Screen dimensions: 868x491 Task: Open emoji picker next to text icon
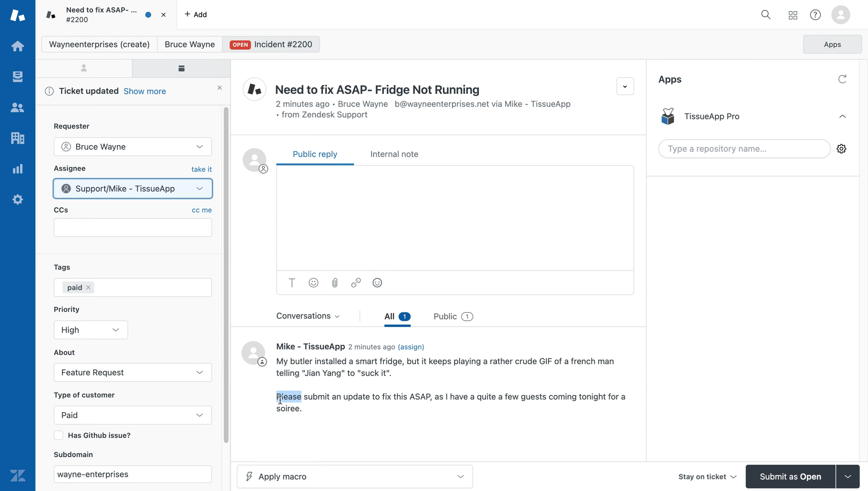coord(313,283)
